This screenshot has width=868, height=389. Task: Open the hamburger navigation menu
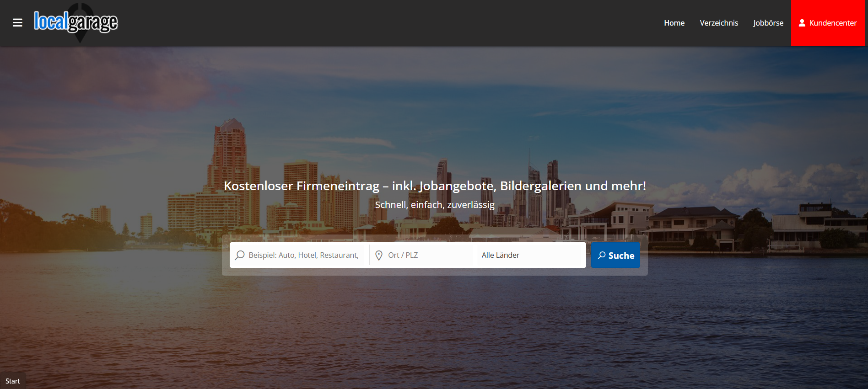tap(17, 23)
